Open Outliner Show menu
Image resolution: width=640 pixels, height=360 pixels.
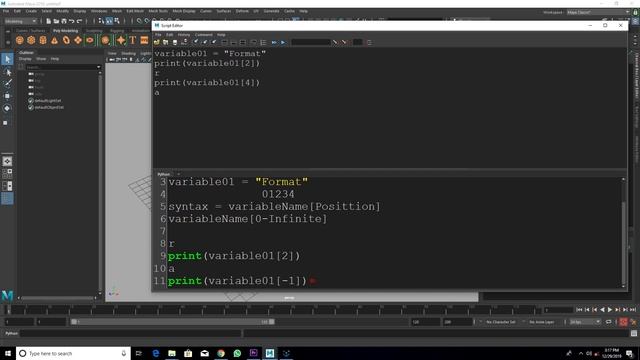tap(41, 59)
